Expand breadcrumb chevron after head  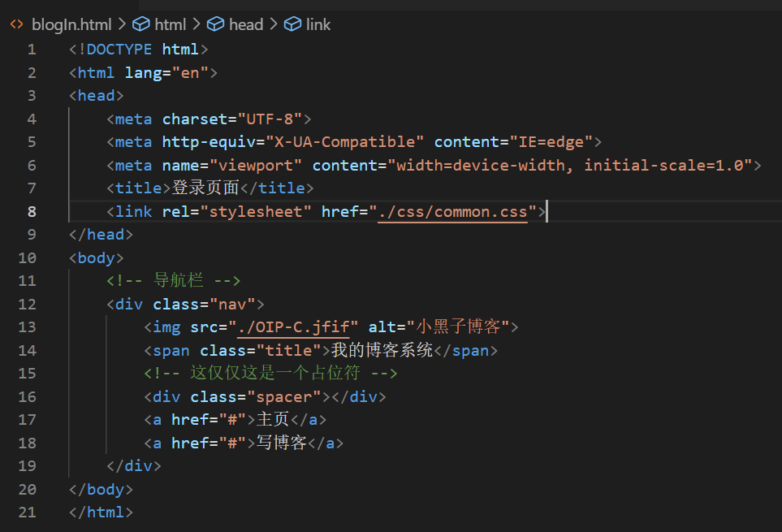274,24
